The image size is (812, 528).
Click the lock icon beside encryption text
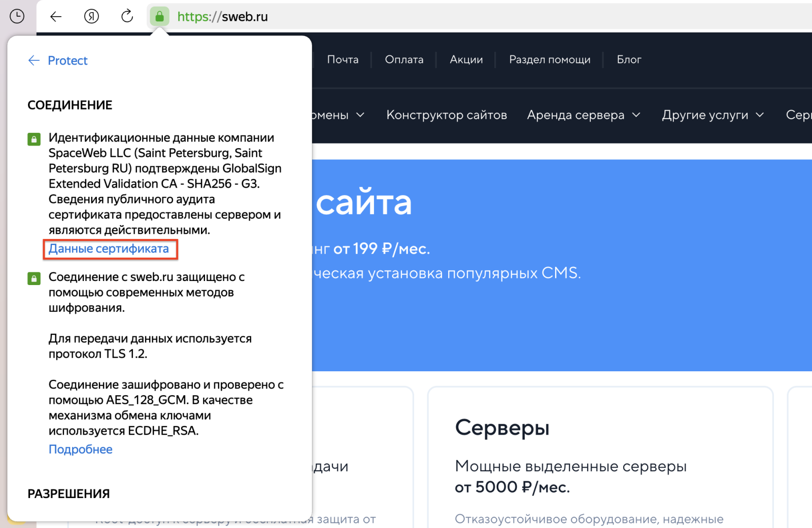pyautogui.click(x=34, y=278)
